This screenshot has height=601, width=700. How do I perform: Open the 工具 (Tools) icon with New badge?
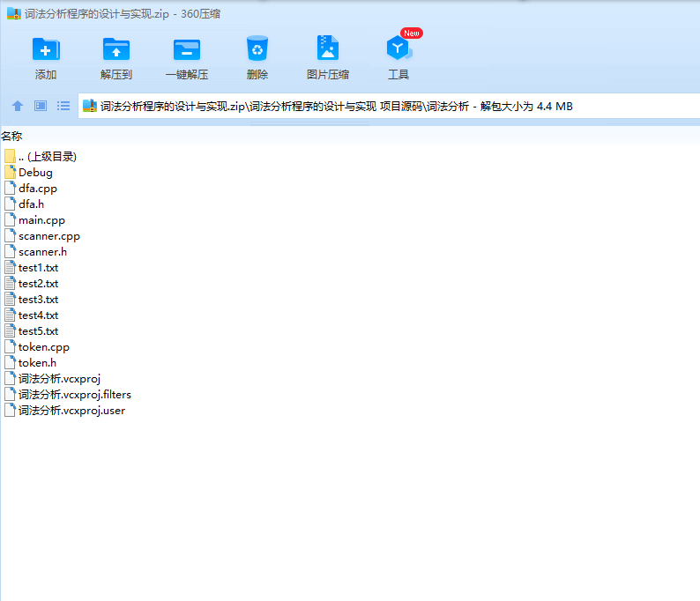click(x=399, y=48)
